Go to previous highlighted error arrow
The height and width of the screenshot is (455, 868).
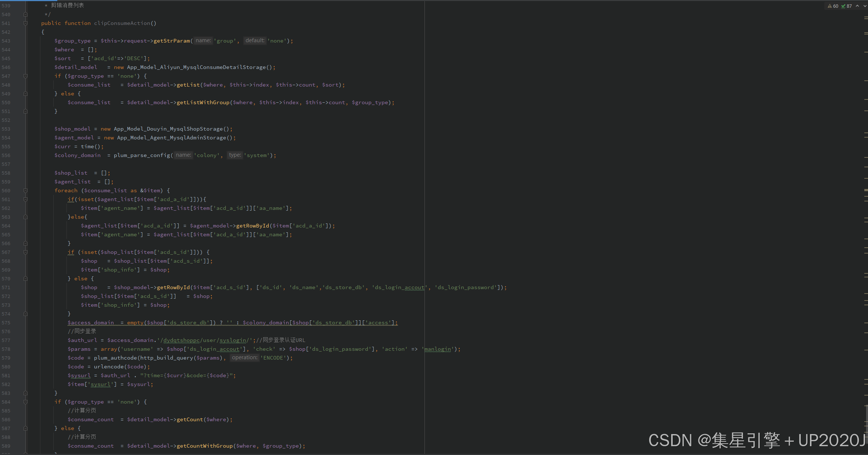click(x=857, y=6)
